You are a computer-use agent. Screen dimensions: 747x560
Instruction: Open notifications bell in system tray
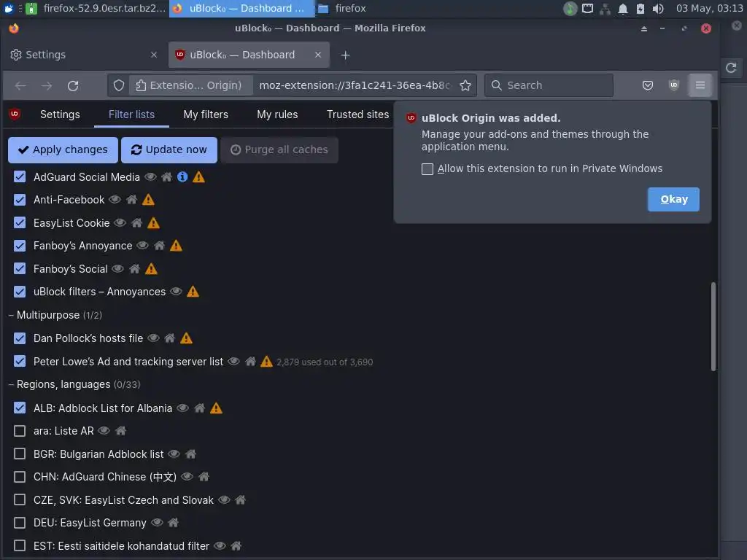click(x=623, y=9)
